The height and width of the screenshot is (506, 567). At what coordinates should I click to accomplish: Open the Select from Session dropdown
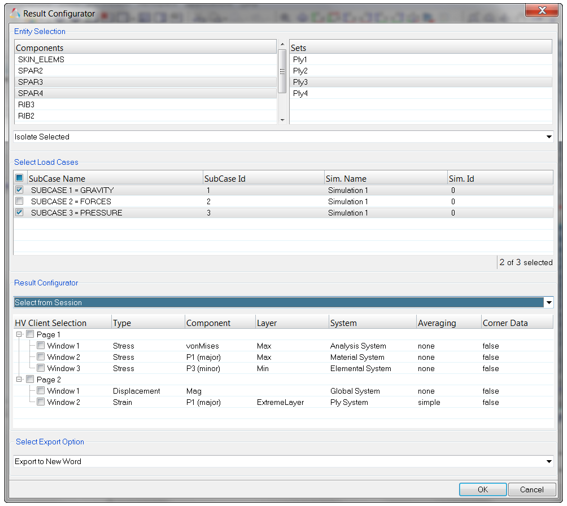tap(549, 302)
